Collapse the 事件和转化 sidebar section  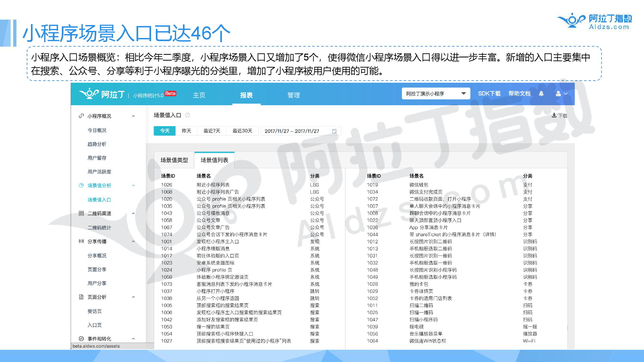click(x=133, y=339)
